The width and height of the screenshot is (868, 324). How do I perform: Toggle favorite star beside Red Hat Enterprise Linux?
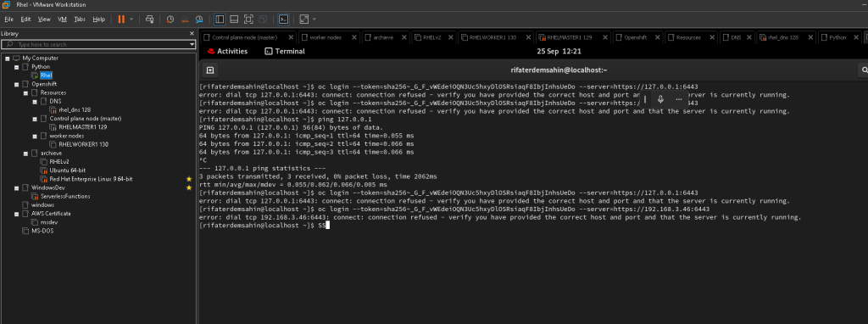coord(189,179)
